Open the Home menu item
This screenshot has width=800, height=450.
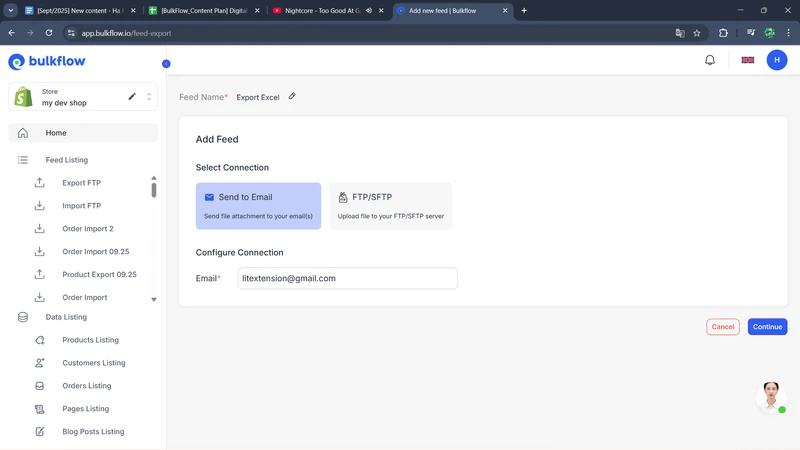tap(56, 133)
